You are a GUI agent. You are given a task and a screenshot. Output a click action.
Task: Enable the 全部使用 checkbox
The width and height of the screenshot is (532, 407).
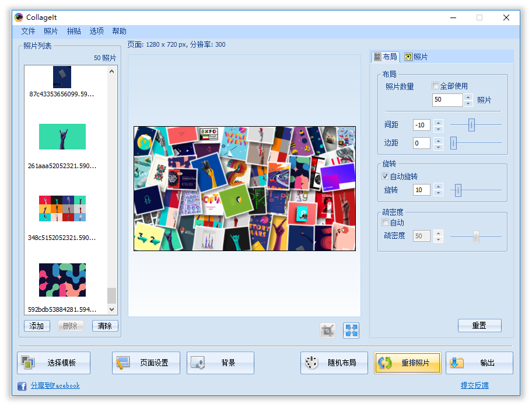436,86
